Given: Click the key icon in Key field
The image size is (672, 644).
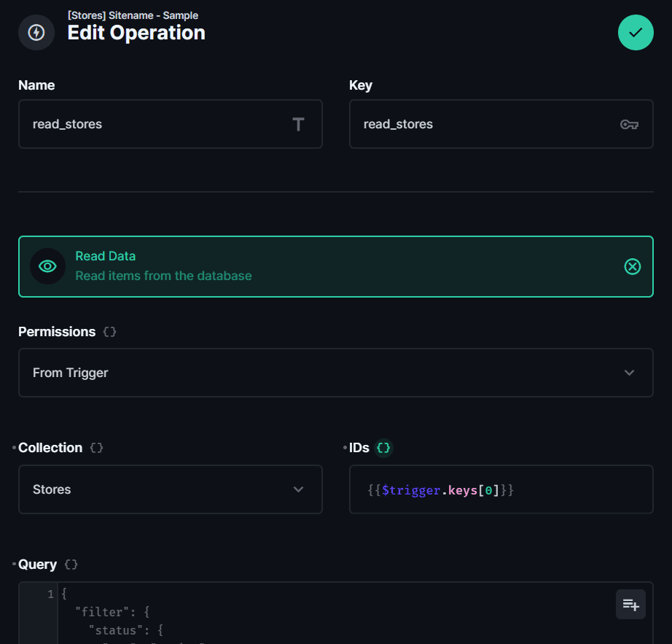Looking at the screenshot, I should (x=629, y=125).
